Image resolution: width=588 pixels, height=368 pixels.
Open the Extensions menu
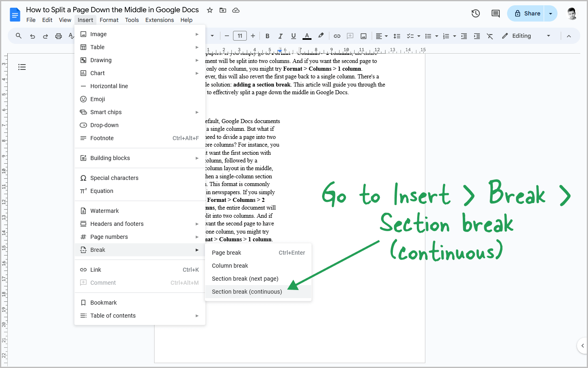159,20
